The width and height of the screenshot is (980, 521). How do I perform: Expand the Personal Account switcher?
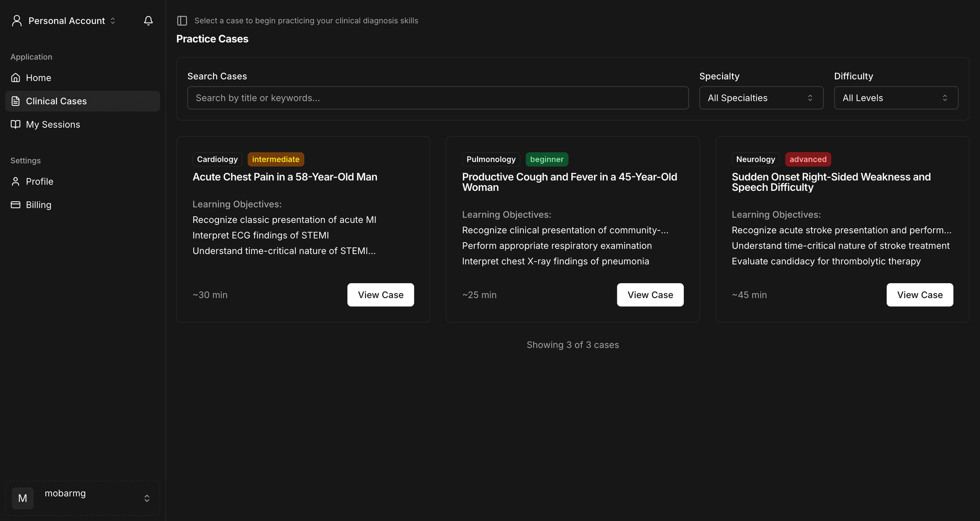click(66, 21)
